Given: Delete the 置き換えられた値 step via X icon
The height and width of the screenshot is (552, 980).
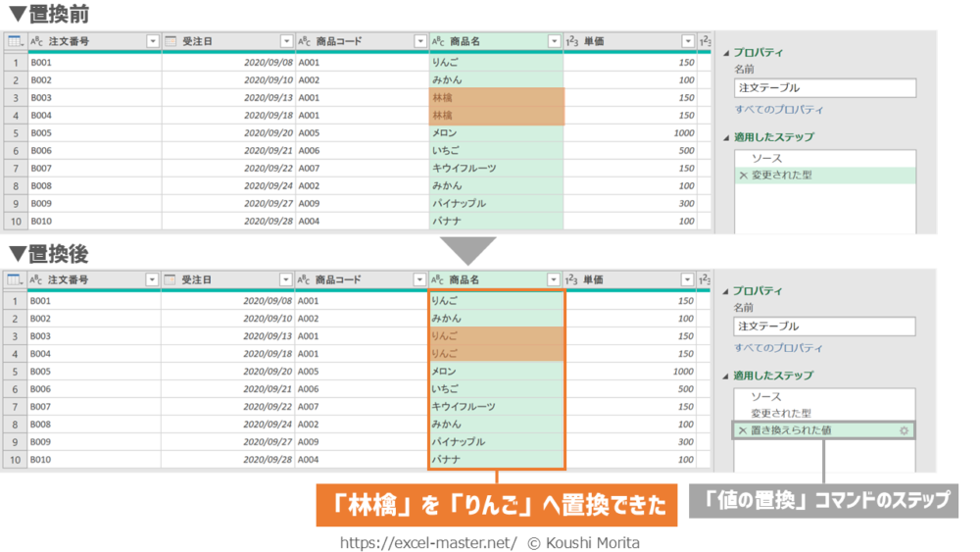Looking at the screenshot, I should [742, 430].
